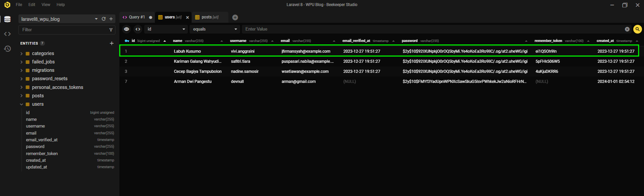
Task: Open a new tab with plus button
Action: point(235,17)
